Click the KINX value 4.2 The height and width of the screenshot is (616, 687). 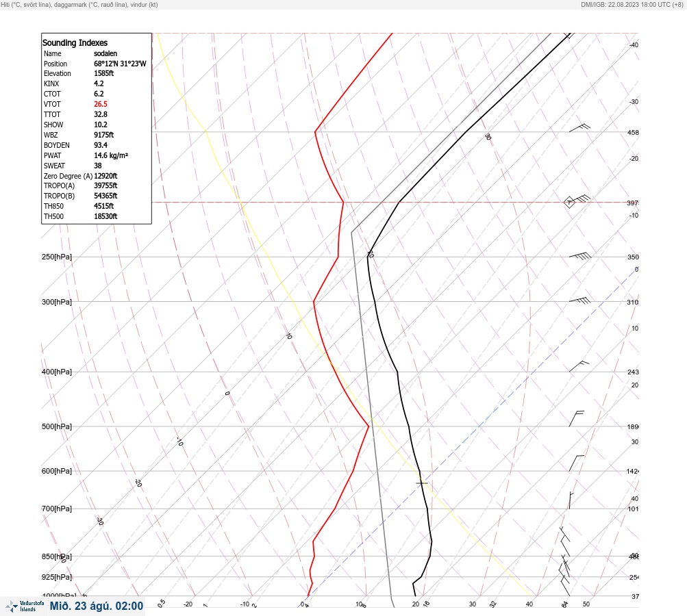pos(99,84)
